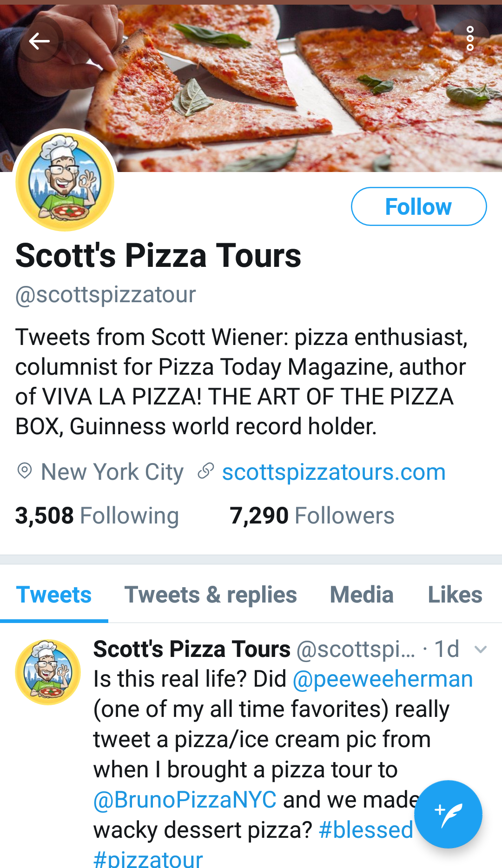This screenshot has width=502, height=868.
Task: Expand the tweet options chevron
Action: click(481, 649)
